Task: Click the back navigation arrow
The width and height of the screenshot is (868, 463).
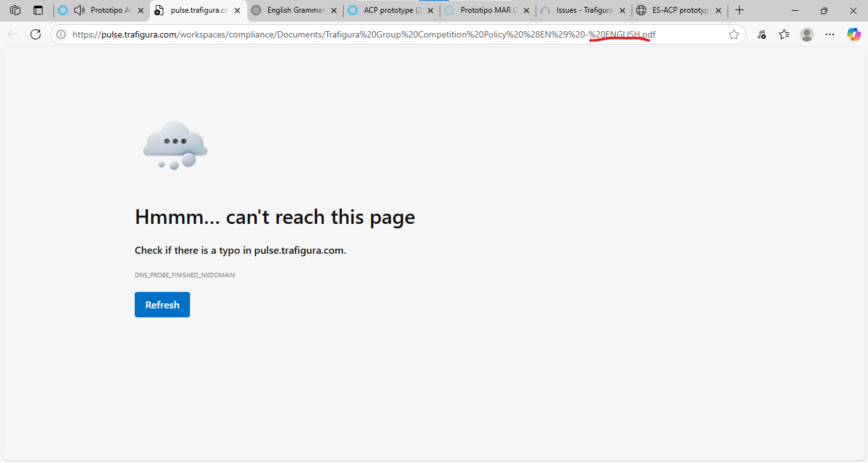Action: point(13,34)
